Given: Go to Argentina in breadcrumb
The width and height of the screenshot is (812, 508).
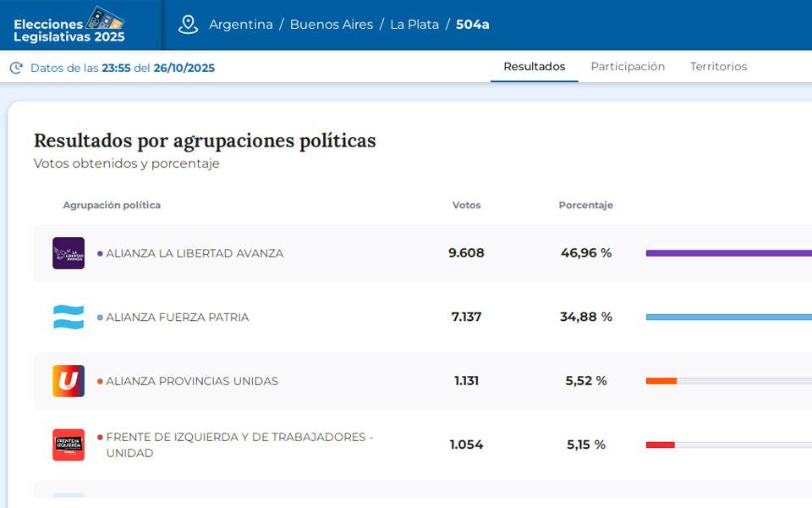Looking at the screenshot, I should 241,25.
